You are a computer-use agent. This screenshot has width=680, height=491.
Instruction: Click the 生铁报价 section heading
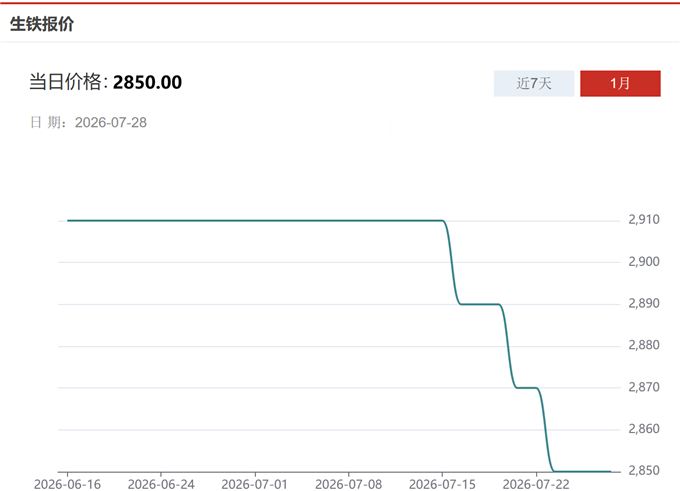(x=42, y=24)
